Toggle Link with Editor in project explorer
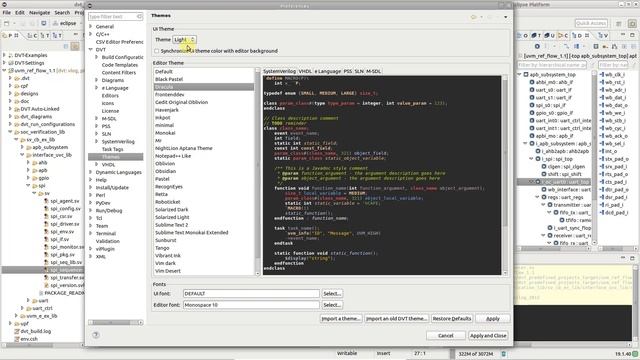The height and width of the screenshot is (360, 640). (x=75, y=46)
